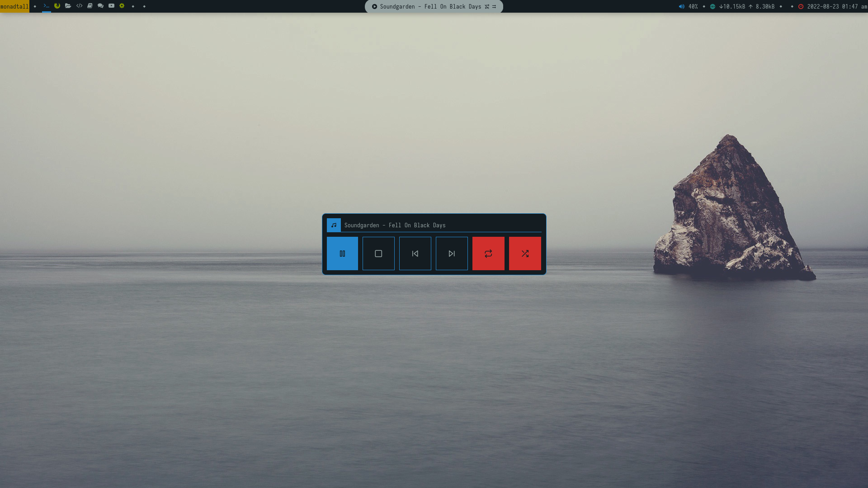The height and width of the screenshot is (488, 868).
Task: Open the file manager folder workspace
Action: point(68,6)
